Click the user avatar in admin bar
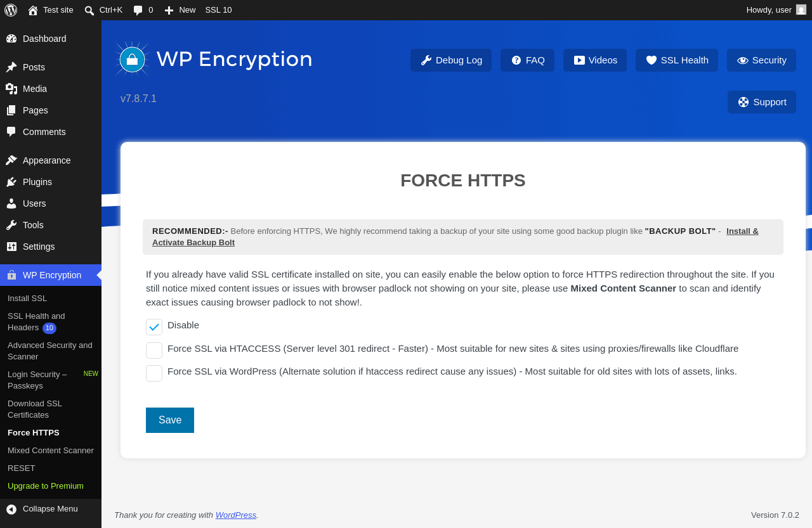 coord(801,10)
